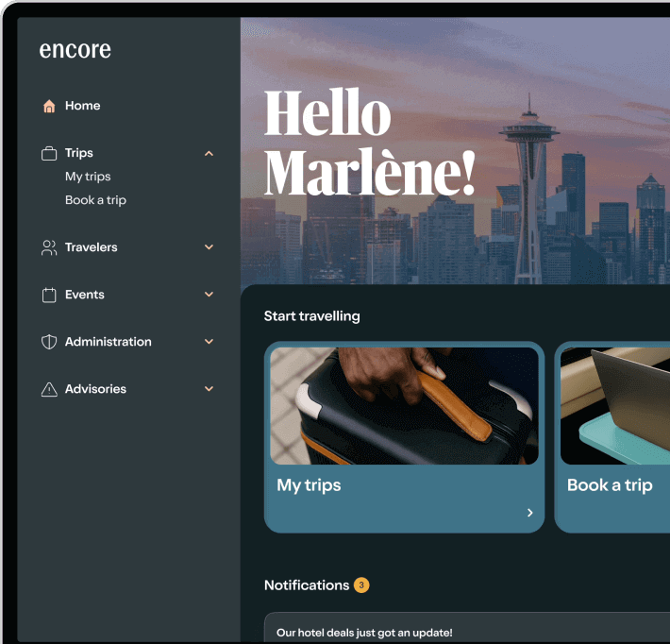Click the encore logo

(x=75, y=50)
